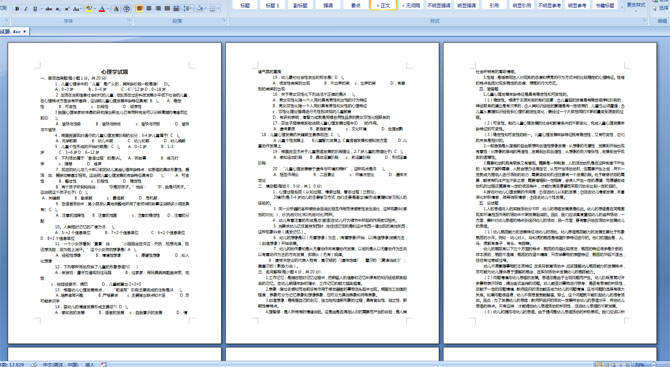670x367 pixels.
Task: Toggle left paragraph alignment
Action: click(140, 9)
